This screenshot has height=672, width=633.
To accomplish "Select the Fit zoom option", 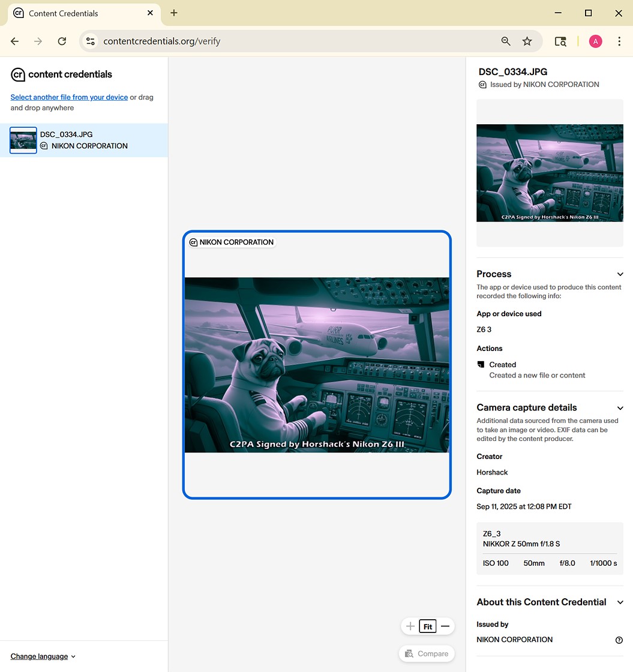I will [428, 626].
